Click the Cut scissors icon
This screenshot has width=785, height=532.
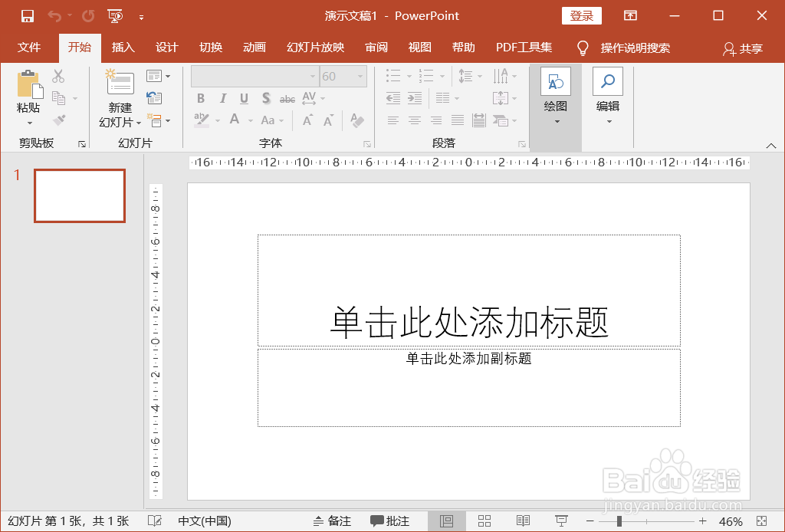click(58, 76)
